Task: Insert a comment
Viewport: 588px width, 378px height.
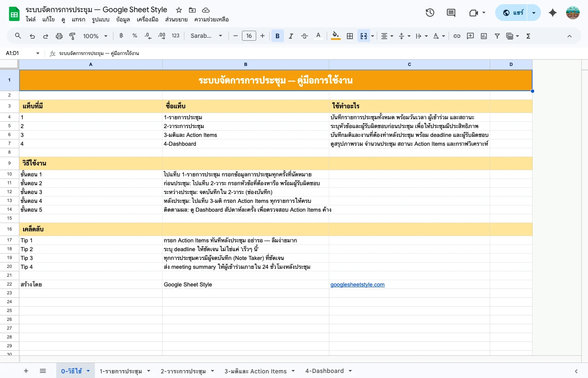Action: [470, 36]
